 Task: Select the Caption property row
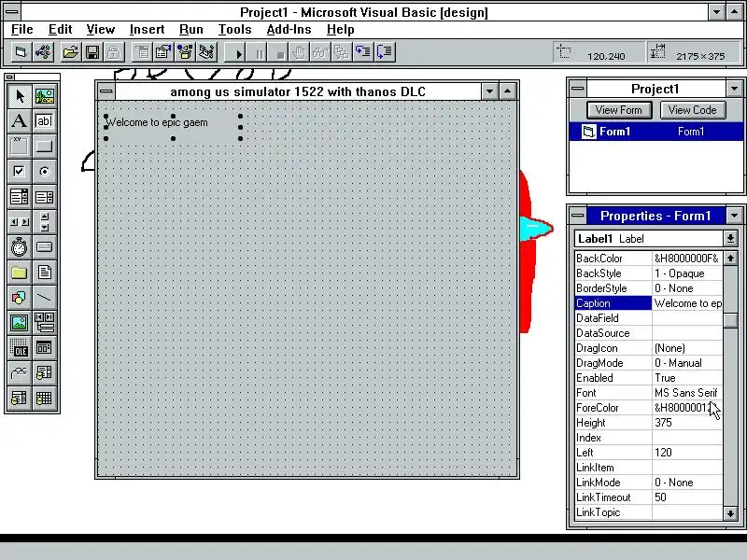tap(648, 303)
